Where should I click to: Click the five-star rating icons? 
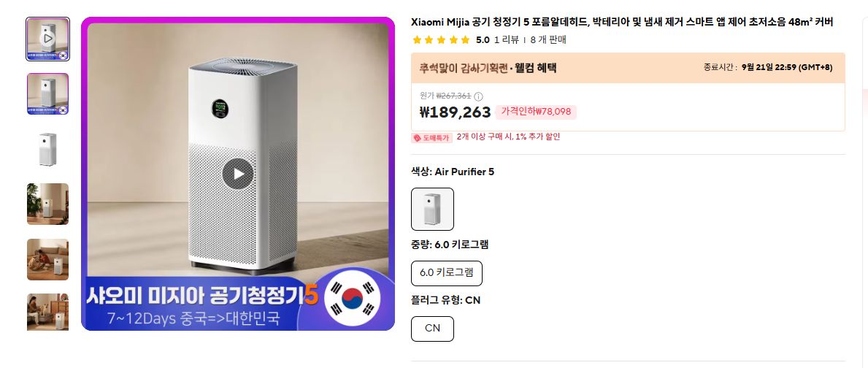coord(441,39)
